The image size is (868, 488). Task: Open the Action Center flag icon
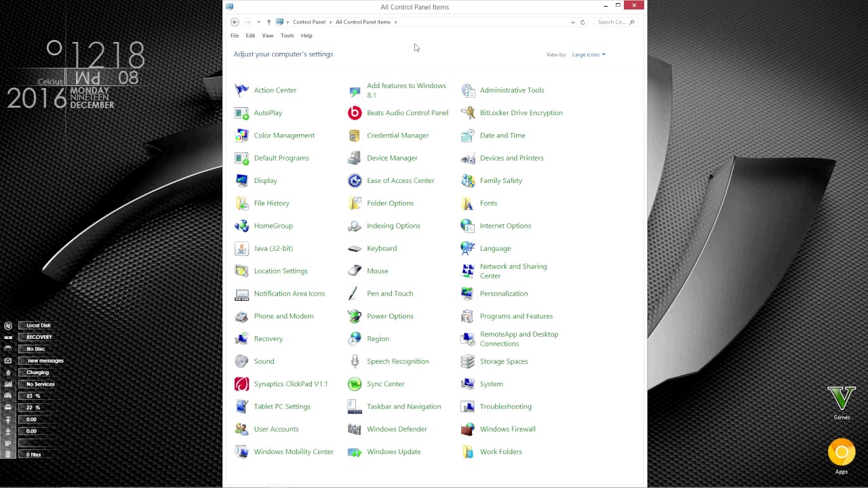tap(241, 90)
